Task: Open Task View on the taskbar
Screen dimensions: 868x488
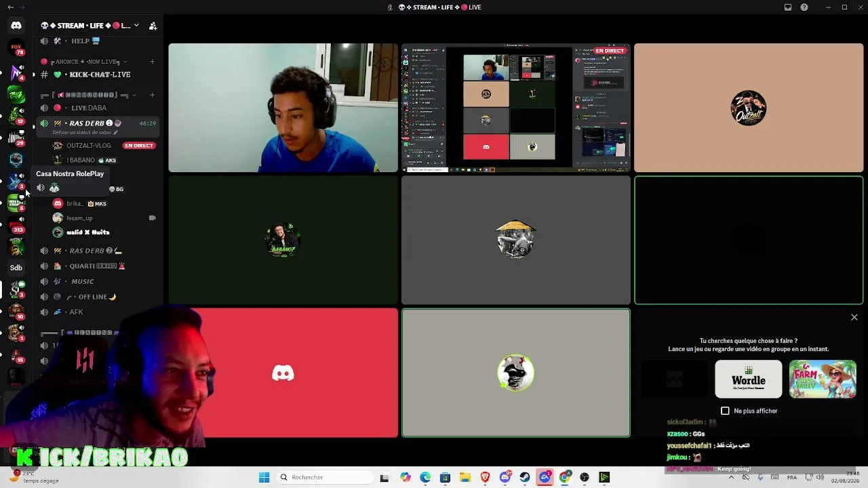Action: tap(384, 477)
